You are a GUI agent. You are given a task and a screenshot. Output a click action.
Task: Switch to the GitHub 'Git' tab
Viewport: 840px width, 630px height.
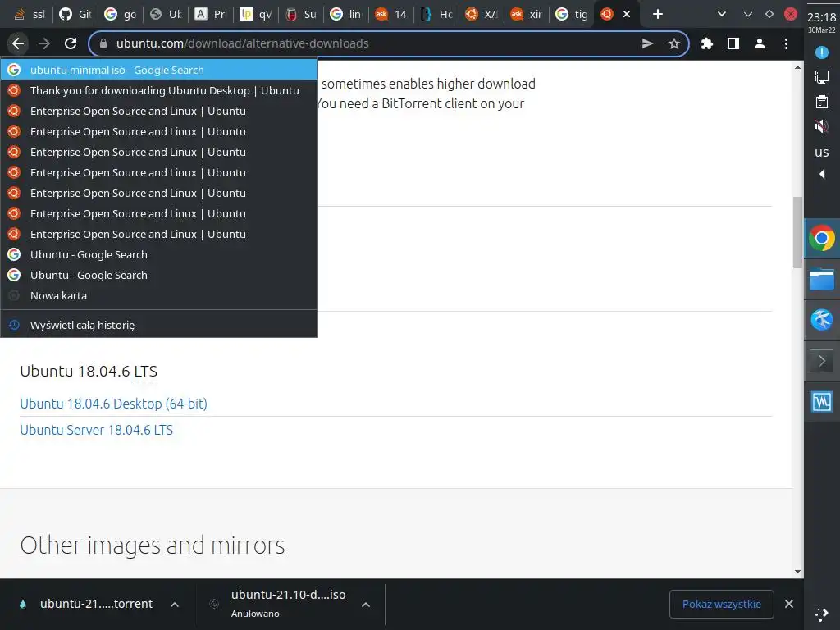75,15
